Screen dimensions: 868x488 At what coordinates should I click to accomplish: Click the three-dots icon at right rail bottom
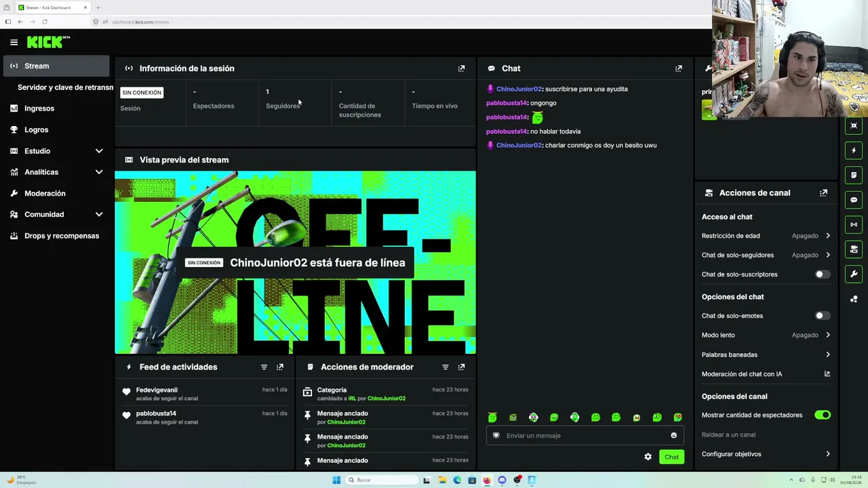[854, 299]
